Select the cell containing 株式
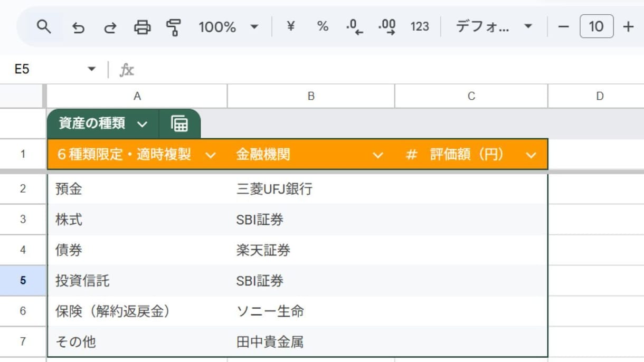Image resolution: width=644 pixels, height=362 pixels. [x=137, y=220]
